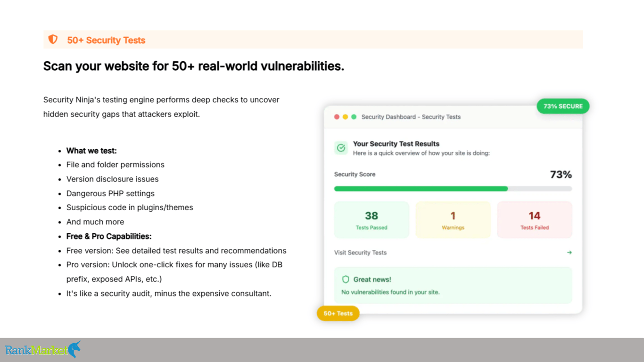Click File and folder permissions bullet
The image size is (644, 362).
click(116, 165)
